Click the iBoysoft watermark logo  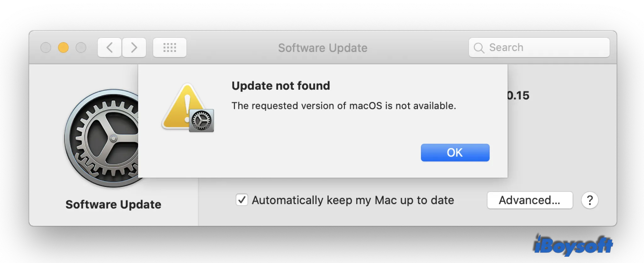pos(574,246)
